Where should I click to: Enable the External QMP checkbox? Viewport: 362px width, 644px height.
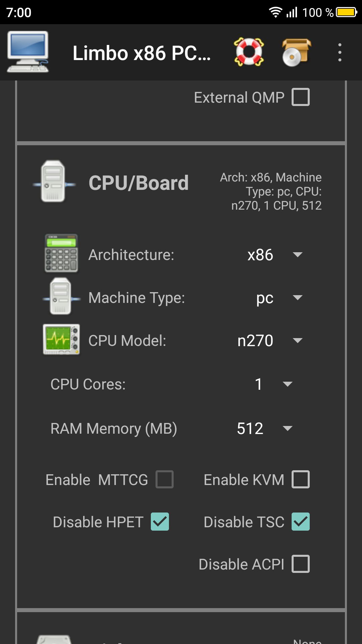300,97
